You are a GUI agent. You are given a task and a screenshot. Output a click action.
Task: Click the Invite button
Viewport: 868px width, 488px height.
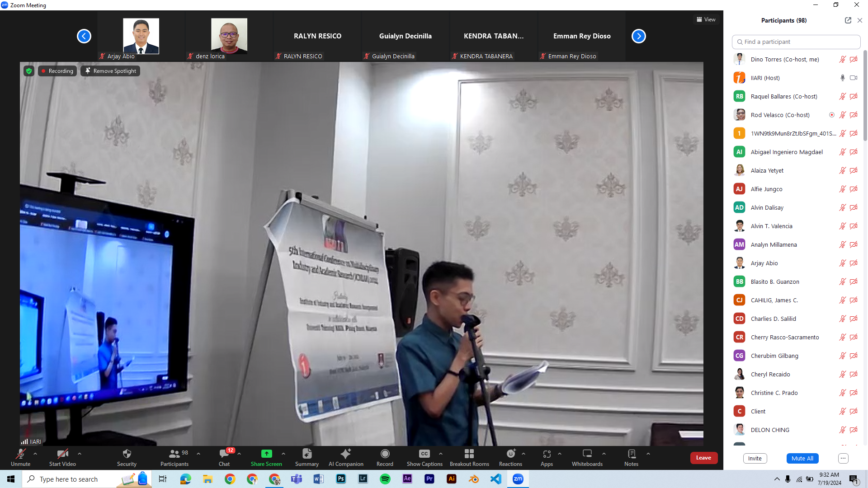coord(755,458)
